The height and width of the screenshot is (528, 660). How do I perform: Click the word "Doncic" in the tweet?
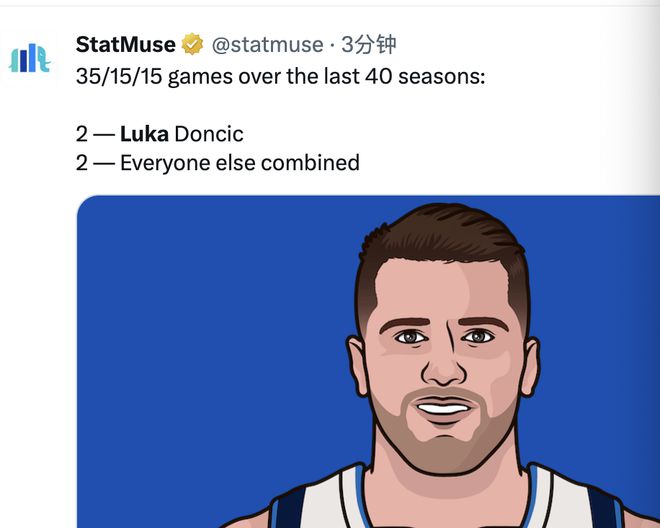(208, 134)
